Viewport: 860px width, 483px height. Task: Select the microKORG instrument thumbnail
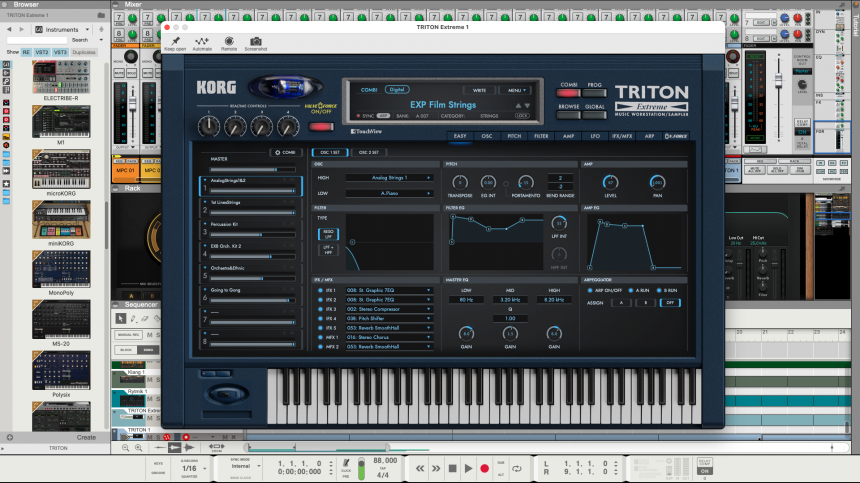click(61, 169)
